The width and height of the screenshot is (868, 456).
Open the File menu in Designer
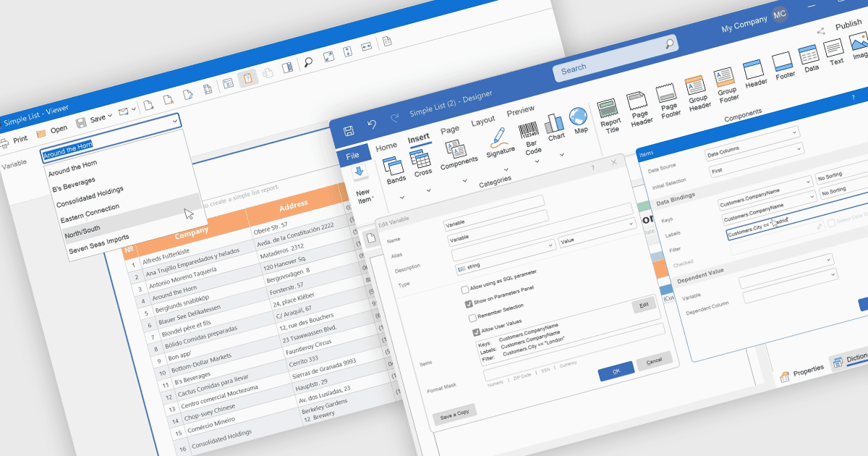point(353,156)
